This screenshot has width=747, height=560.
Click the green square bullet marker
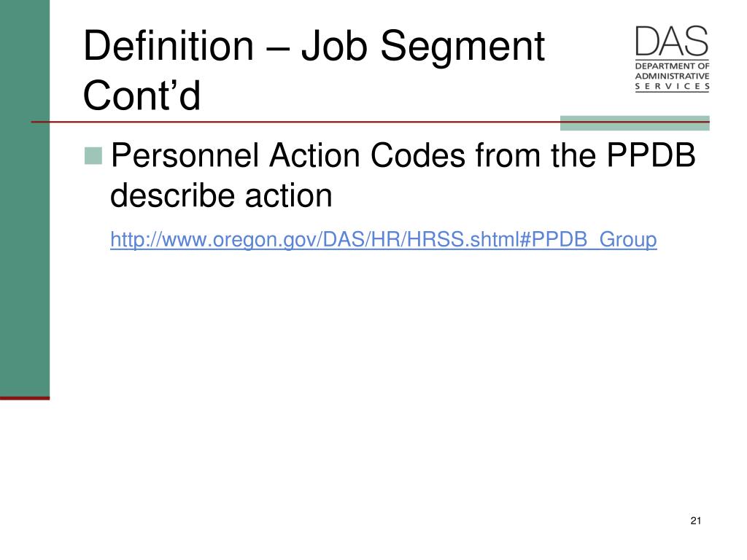[x=93, y=156]
